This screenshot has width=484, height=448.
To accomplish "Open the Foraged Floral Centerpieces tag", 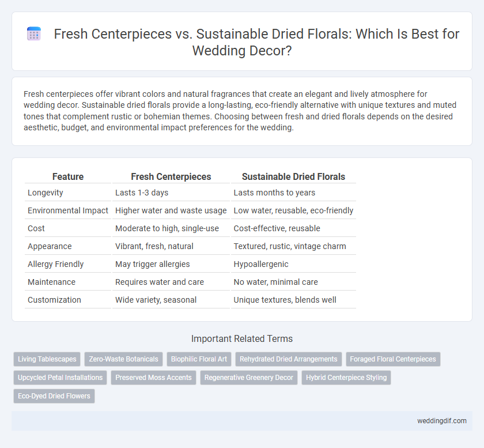I will click(393, 359).
